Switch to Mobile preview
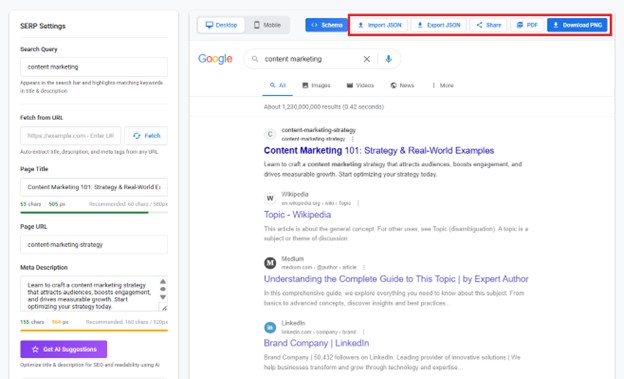 pyautogui.click(x=267, y=25)
